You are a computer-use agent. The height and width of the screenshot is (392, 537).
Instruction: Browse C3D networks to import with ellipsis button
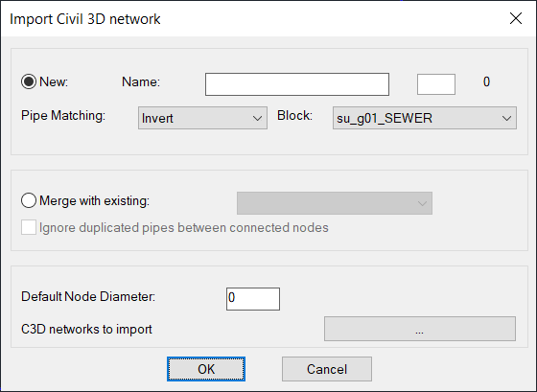coord(420,329)
